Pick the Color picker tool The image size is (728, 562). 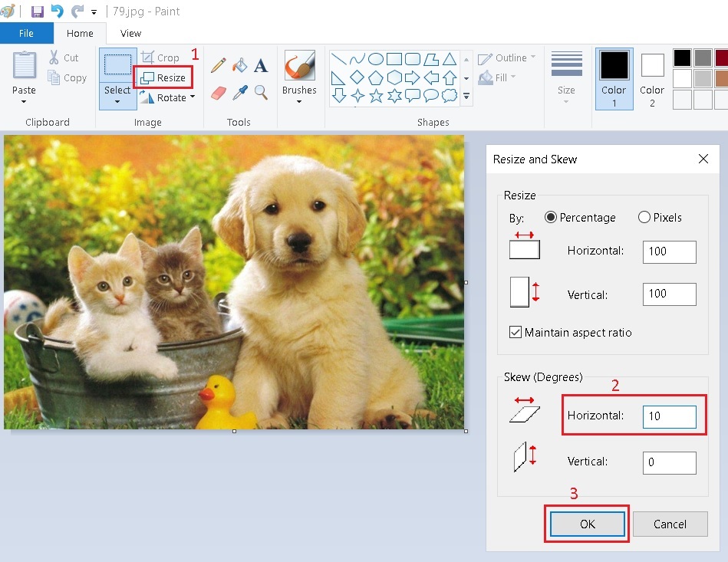click(x=239, y=92)
